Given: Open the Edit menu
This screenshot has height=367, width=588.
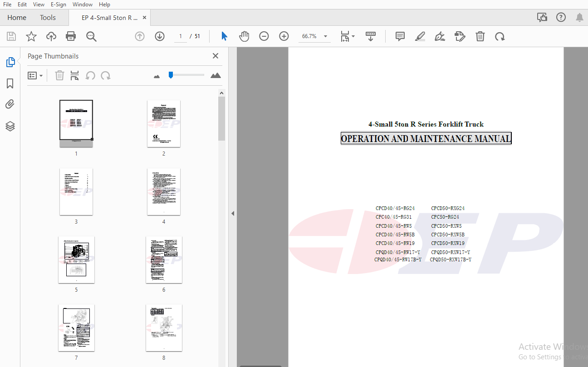Looking at the screenshot, I should pos(22,5).
